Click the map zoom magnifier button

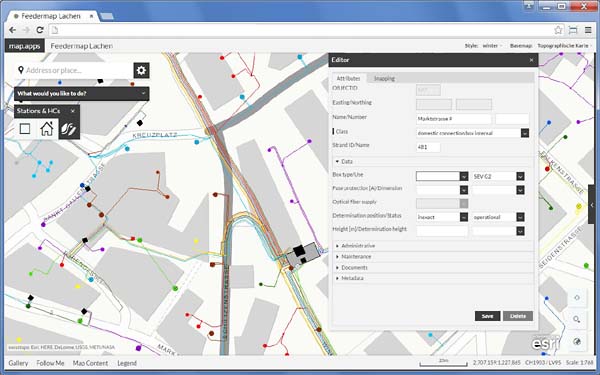[577, 319]
